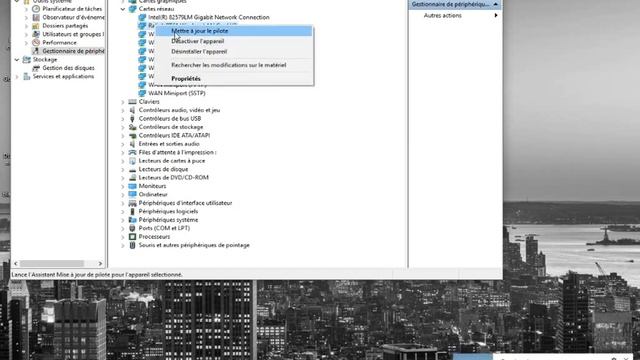Click the Gestion des disques icon
The height and width of the screenshot is (360, 640).
coord(36,68)
